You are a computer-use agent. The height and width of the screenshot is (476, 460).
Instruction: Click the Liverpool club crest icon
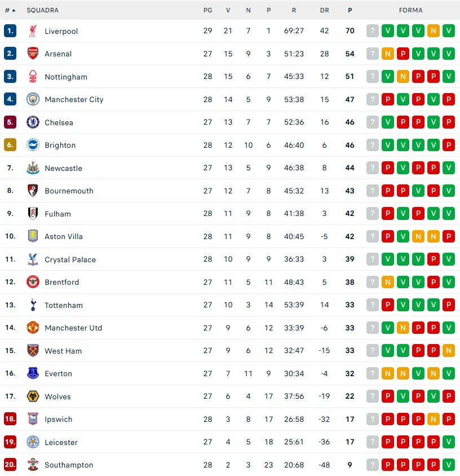click(33, 31)
